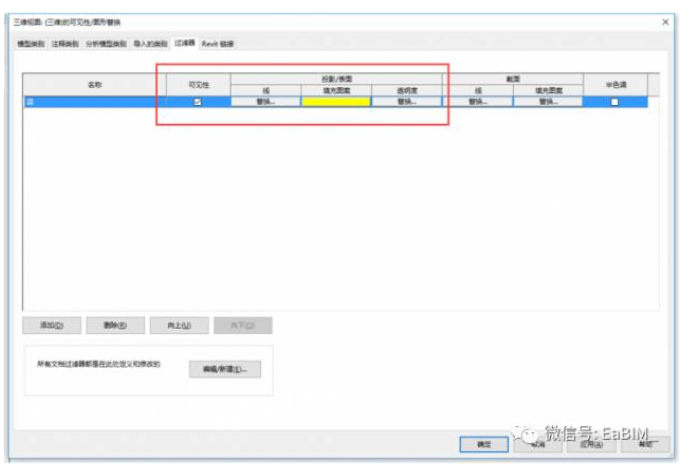691x469 pixels.
Task: Click the 截面 (Cut) column header
Action: (513, 79)
